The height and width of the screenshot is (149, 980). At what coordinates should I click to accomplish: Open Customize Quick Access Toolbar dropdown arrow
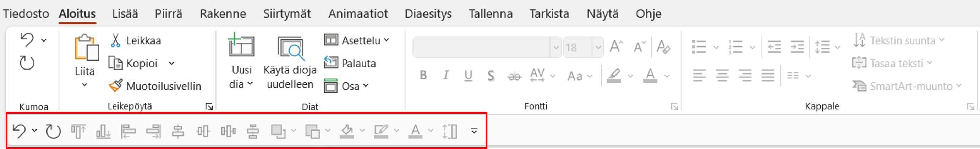tap(474, 131)
